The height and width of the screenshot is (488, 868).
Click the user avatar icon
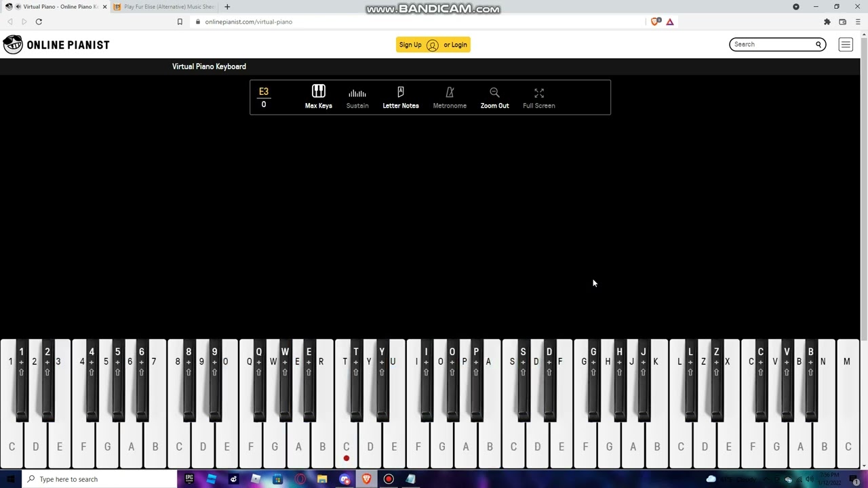pos(433,45)
